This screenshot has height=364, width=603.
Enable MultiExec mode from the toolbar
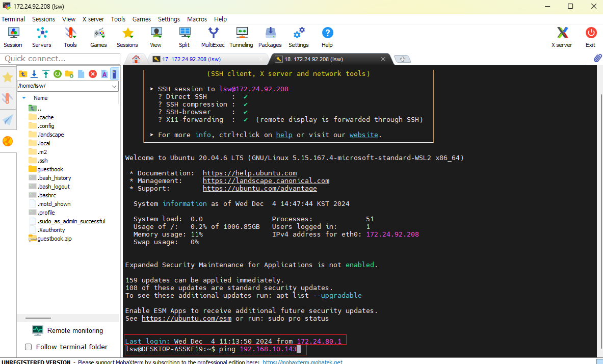[213, 37]
